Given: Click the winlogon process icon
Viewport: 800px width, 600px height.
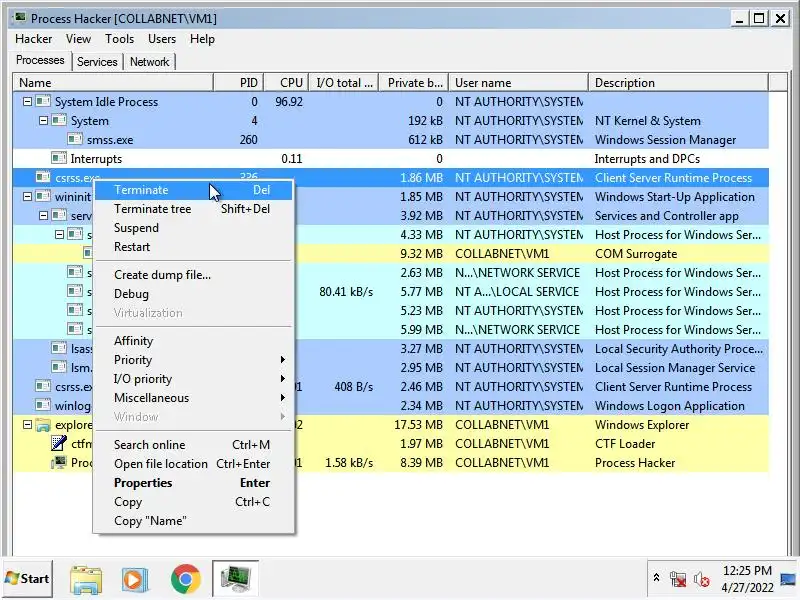Looking at the screenshot, I should [x=43, y=405].
